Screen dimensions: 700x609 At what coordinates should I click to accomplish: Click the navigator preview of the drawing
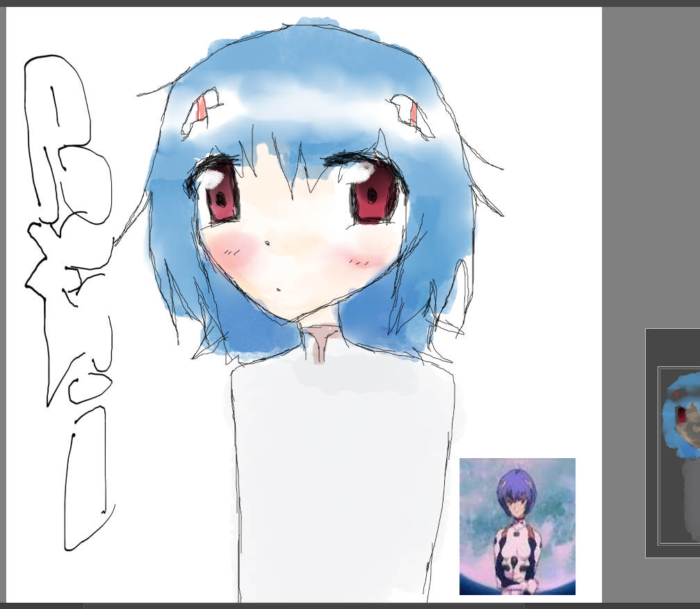[x=679, y=455]
